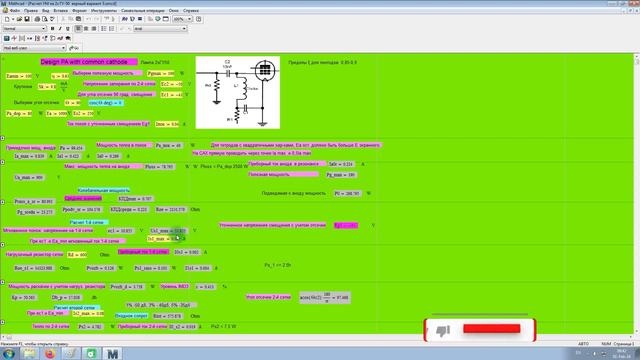Open the new worksheet template dropdown arrow
Screen dimensions: 640x360
(x=13, y=19)
